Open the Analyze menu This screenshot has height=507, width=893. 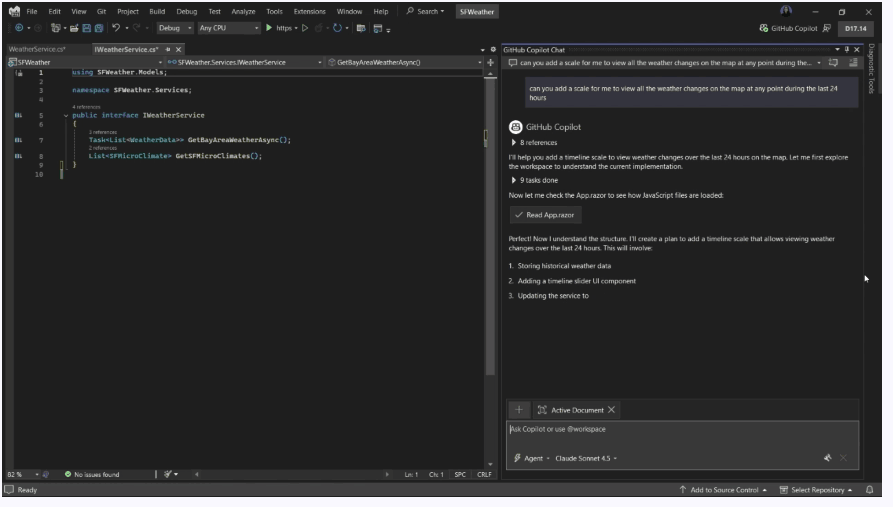point(243,11)
